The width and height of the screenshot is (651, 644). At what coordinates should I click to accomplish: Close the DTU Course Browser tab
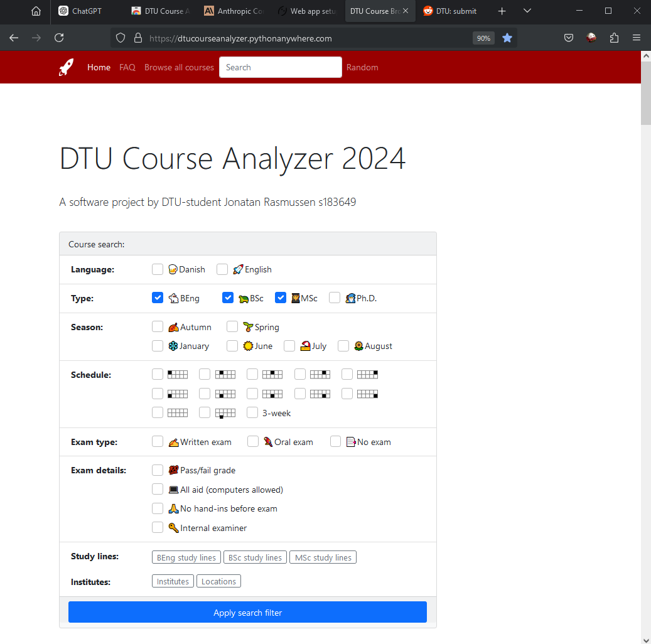click(406, 11)
